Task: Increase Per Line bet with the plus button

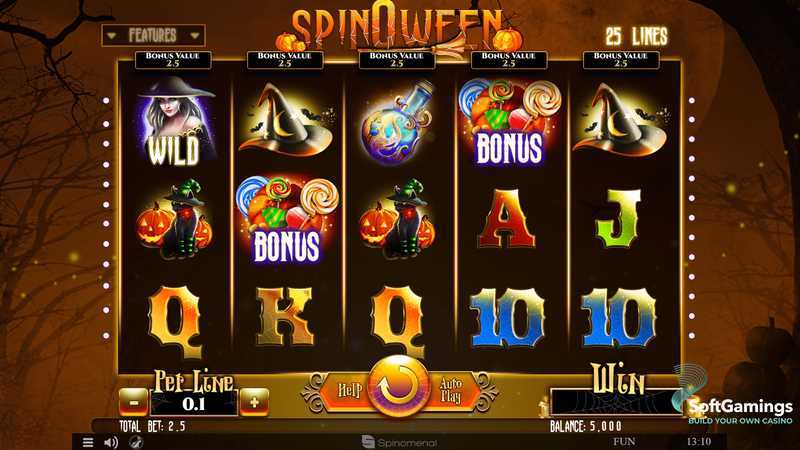Action: click(x=254, y=402)
